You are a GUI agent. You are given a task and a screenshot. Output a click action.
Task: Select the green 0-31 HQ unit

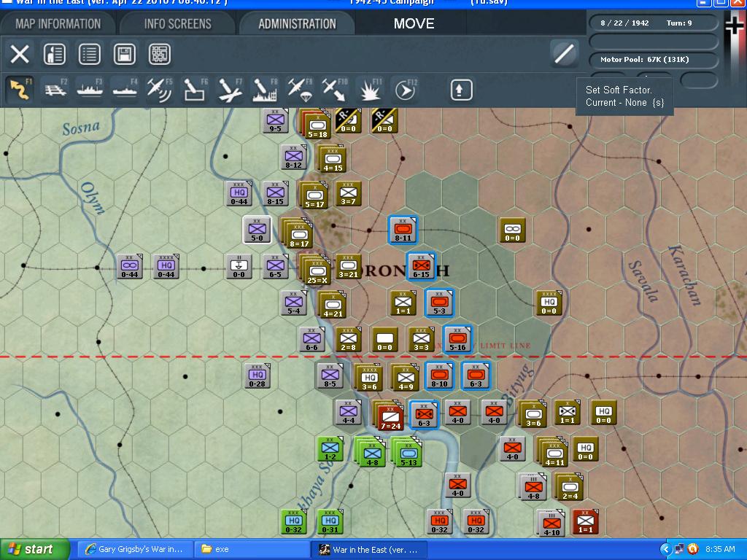point(330,521)
